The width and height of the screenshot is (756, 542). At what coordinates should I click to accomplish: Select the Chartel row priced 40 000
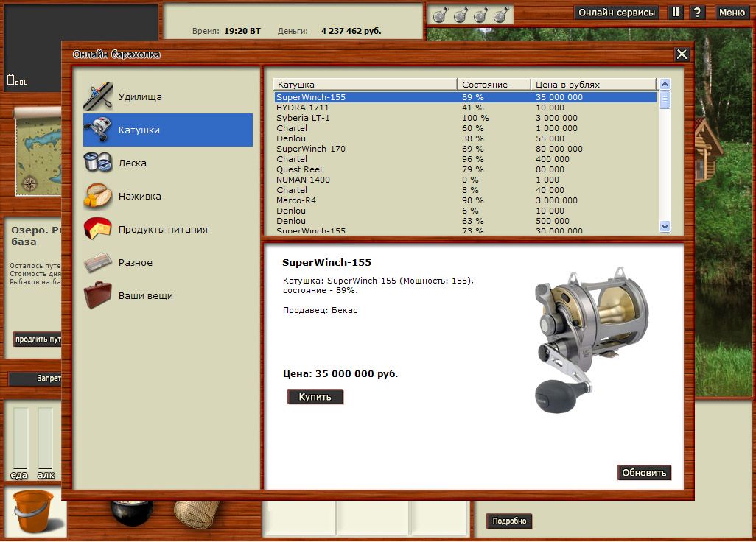(465, 190)
